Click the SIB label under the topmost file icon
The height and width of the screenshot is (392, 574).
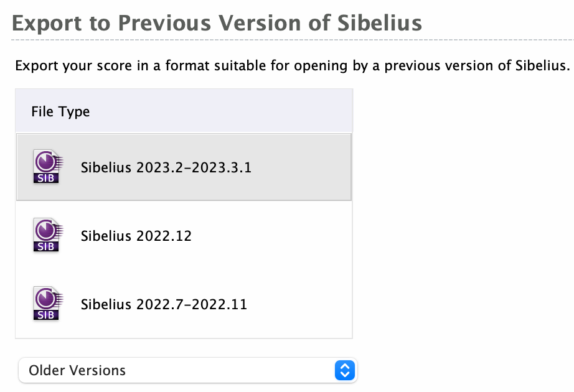pyautogui.click(x=45, y=179)
